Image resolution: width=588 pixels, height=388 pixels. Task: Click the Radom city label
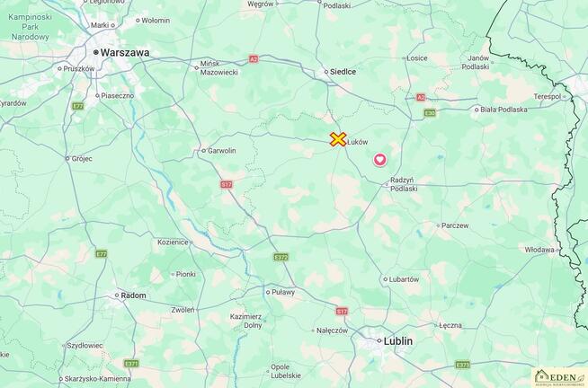[133, 295]
